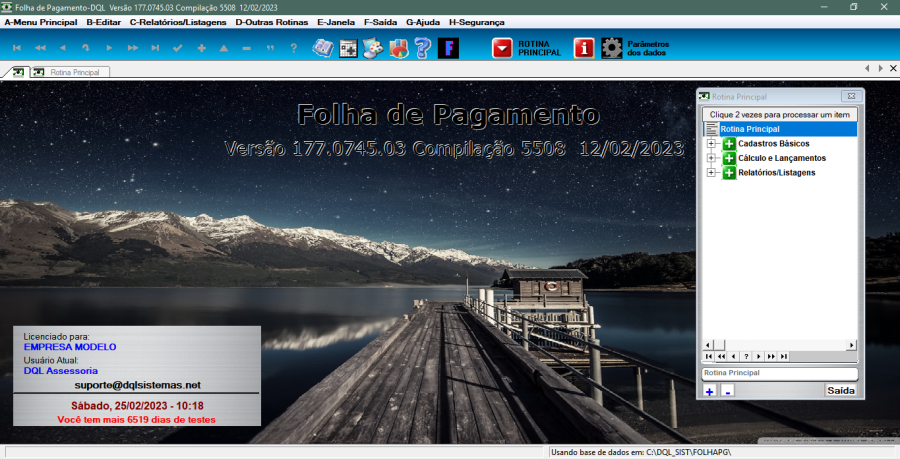Click the shield icon in toolbar
This screenshot has height=459, width=900.
tap(397, 47)
